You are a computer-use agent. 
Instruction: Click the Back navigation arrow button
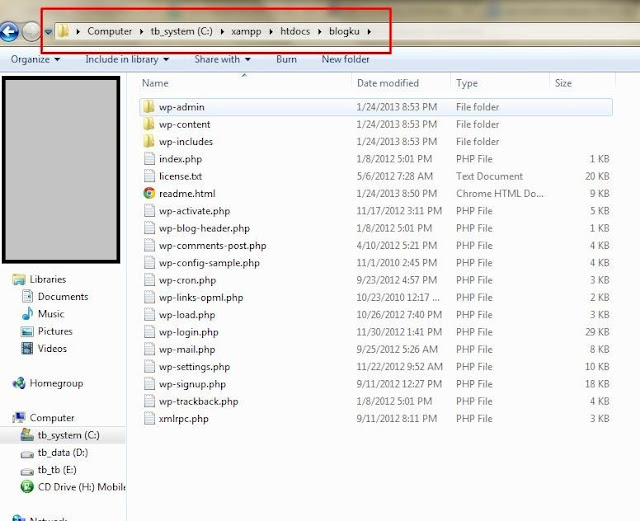(9, 31)
